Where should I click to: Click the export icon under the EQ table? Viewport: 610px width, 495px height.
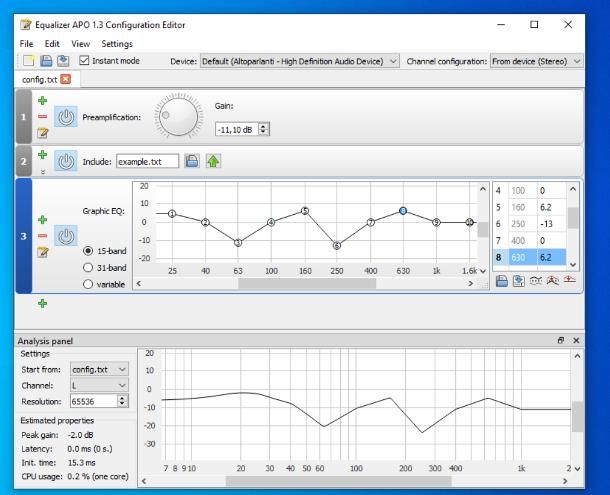coord(519,281)
